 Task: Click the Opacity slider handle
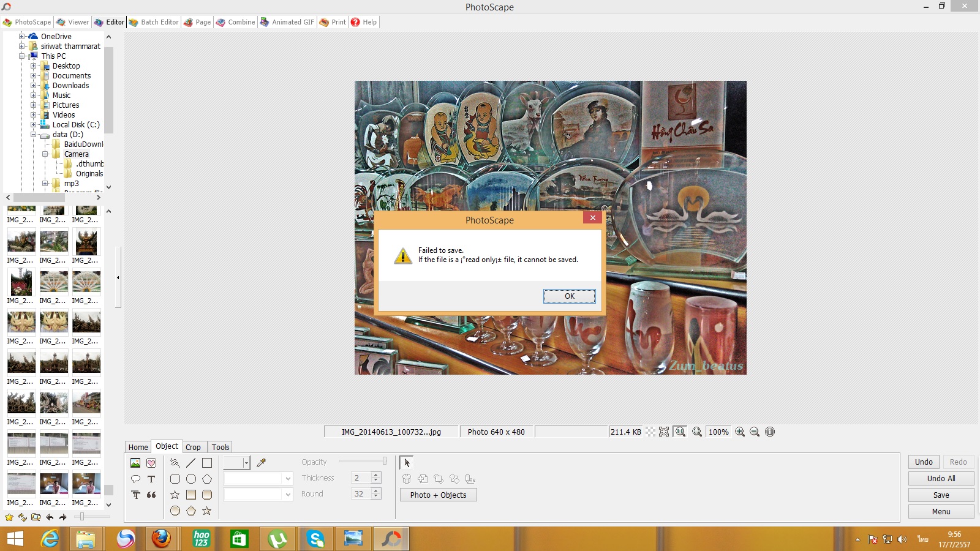pyautogui.click(x=385, y=461)
